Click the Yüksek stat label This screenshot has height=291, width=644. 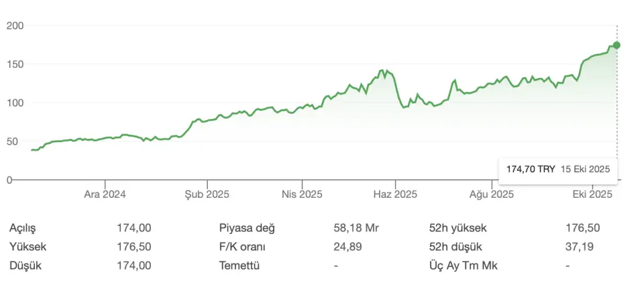[x=28, y=247]
